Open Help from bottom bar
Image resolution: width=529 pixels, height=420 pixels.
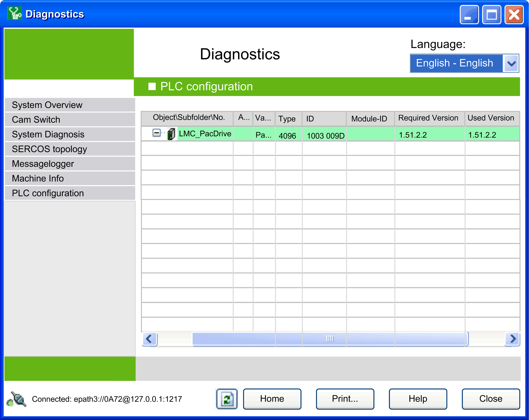point(418,399)
